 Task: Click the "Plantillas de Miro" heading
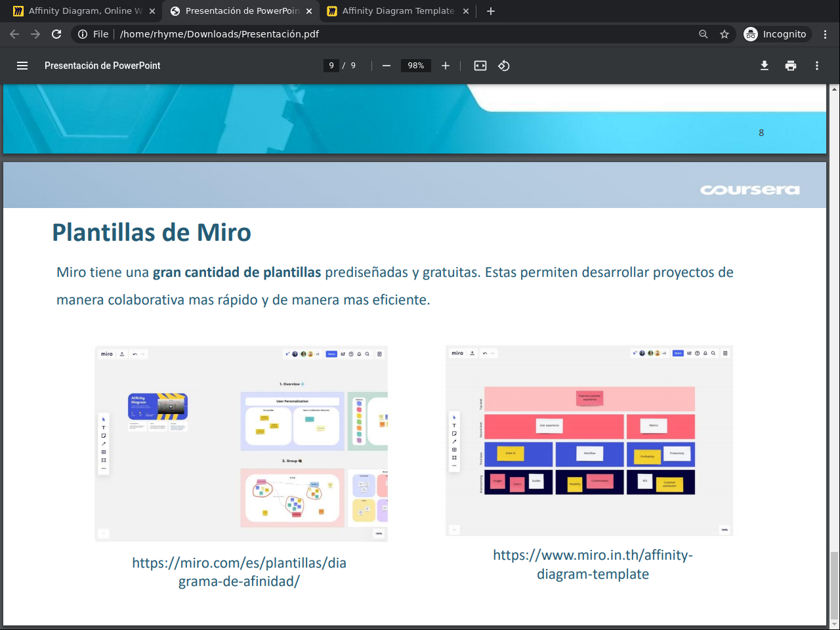tap(152, 233)
